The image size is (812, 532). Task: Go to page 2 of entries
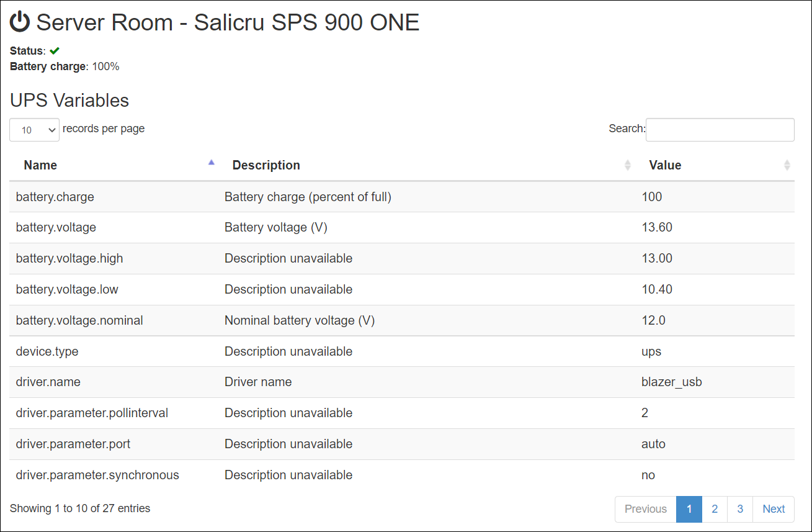tap(715, 509)
